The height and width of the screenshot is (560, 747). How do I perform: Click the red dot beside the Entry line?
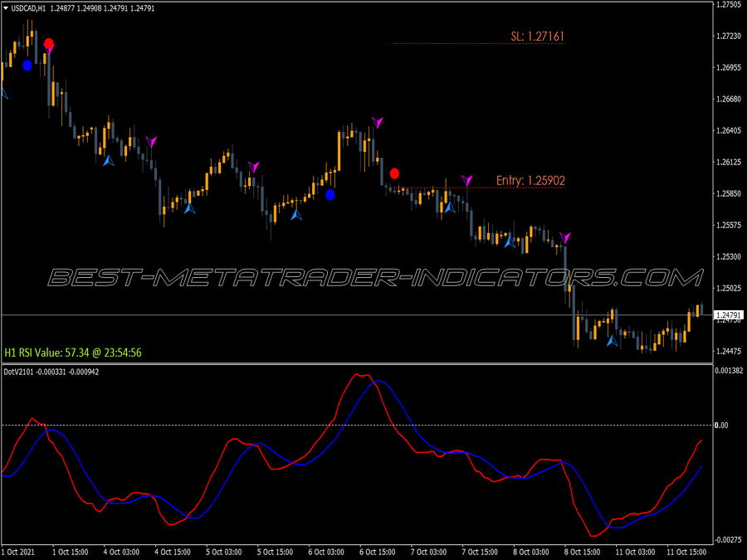(394, 173)
